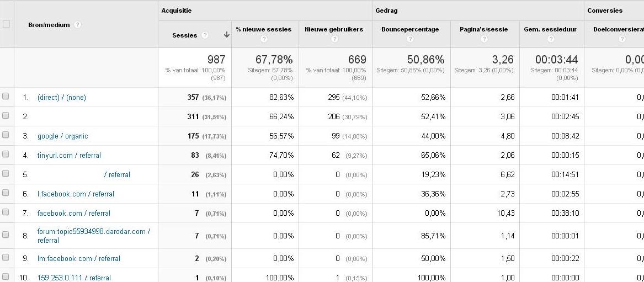
Task: Select the Gedrag column group header
Action: (x=386, y=10)
